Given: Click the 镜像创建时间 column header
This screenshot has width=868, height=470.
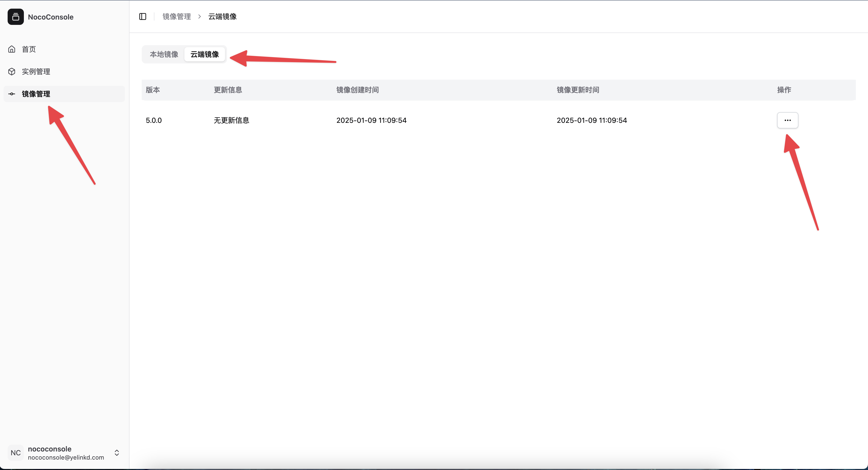Looking at the screenshot, I should tap(357, 90).
